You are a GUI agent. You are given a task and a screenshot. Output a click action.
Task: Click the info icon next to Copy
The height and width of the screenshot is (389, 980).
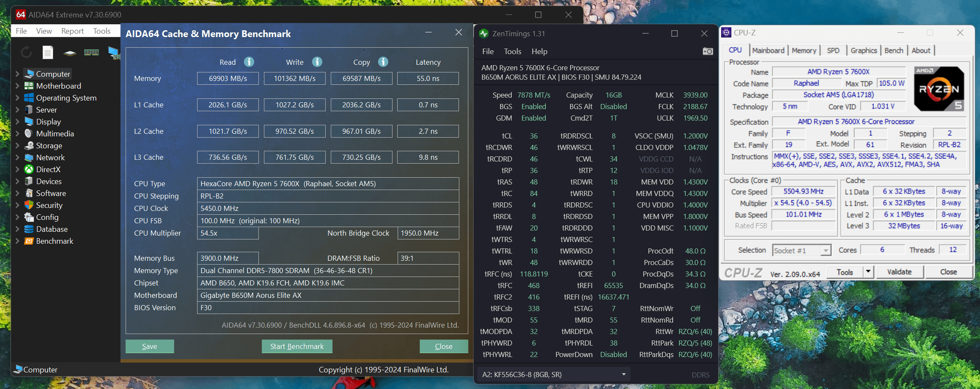[383, 62]
